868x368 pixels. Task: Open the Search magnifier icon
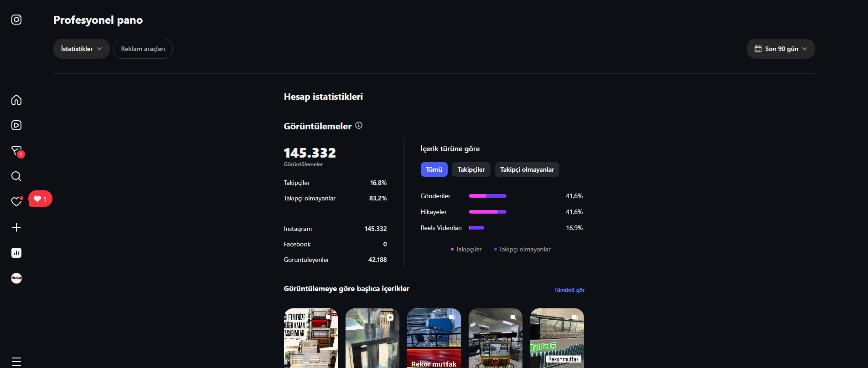coord(16,176)
